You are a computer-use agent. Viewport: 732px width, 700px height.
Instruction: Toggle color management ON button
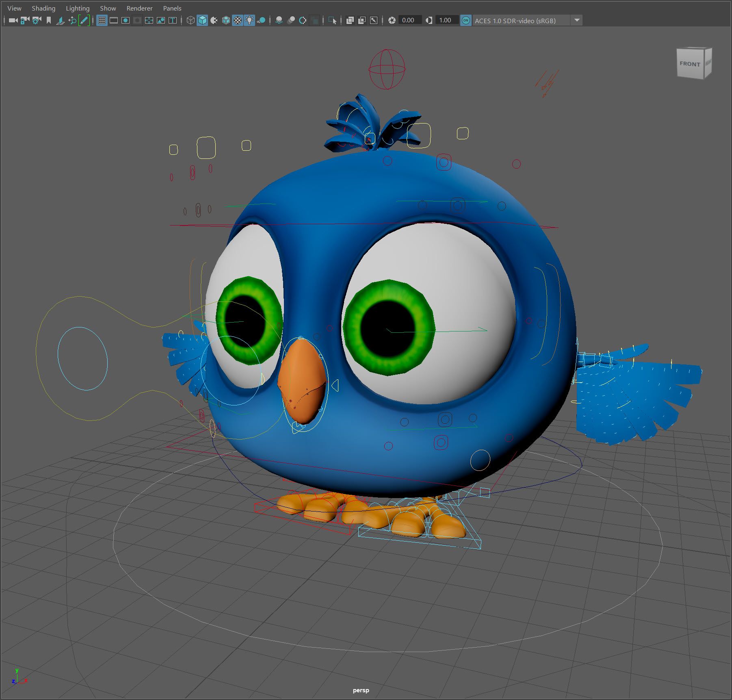[466, 20]
